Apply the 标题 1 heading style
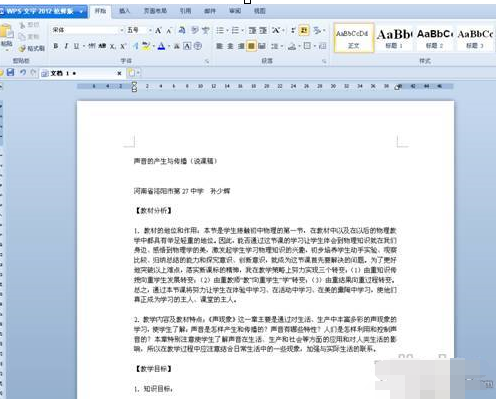This screenshot has height=399, width=496. [394, 38]
